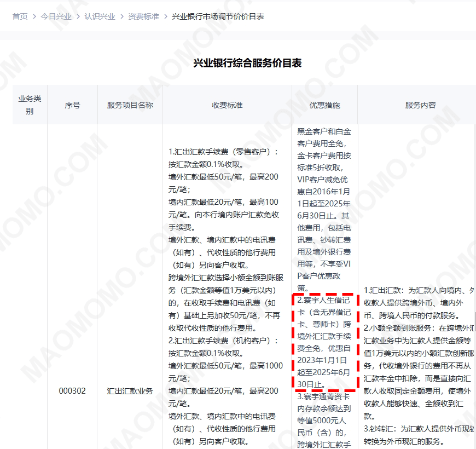Click the page title 兴业银行综合服务价目表
476x449 pixels.
247,63
